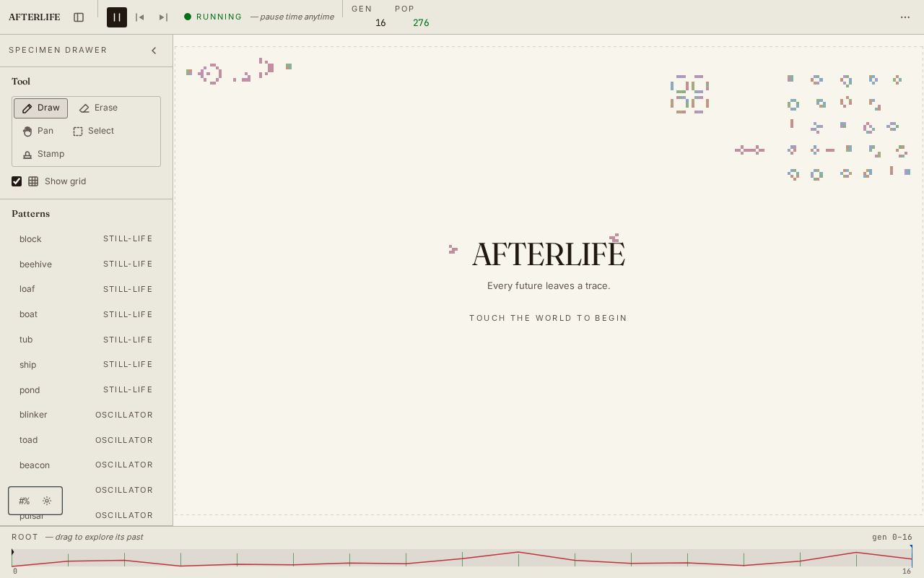Step back one generation
Image resolution: width=924 pixels, height=578 pixels.
140,17
